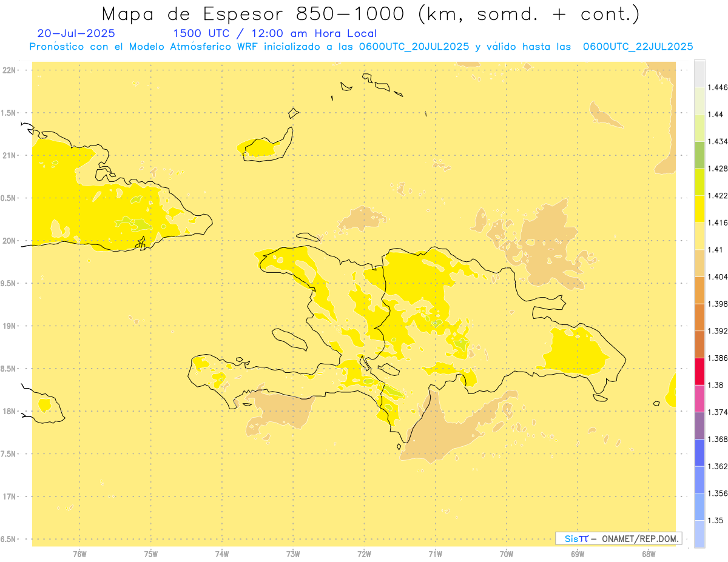Click the latitude label '8.5N'
The width and height of the screenshot is (728, 562).
pyautogui.click(x=8, y=369)
